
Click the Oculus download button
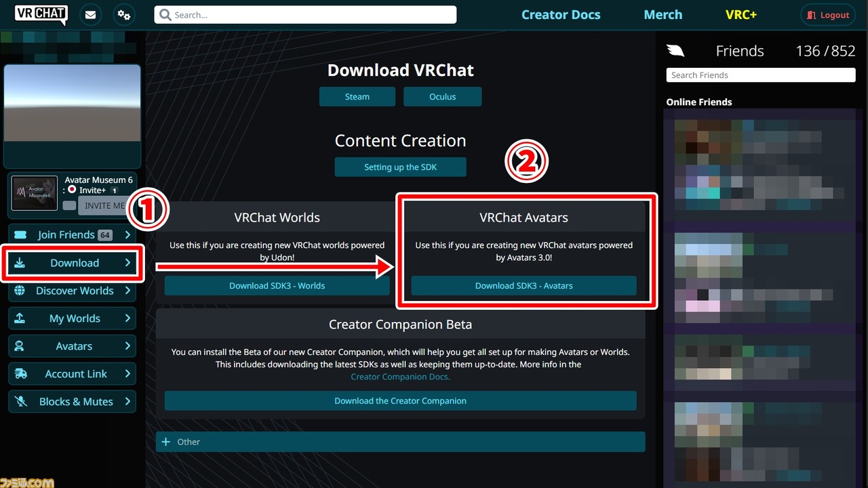442,96
